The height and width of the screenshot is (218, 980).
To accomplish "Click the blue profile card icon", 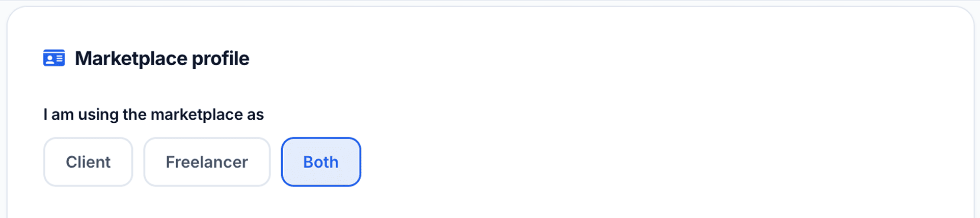I will tap(54, 59).
